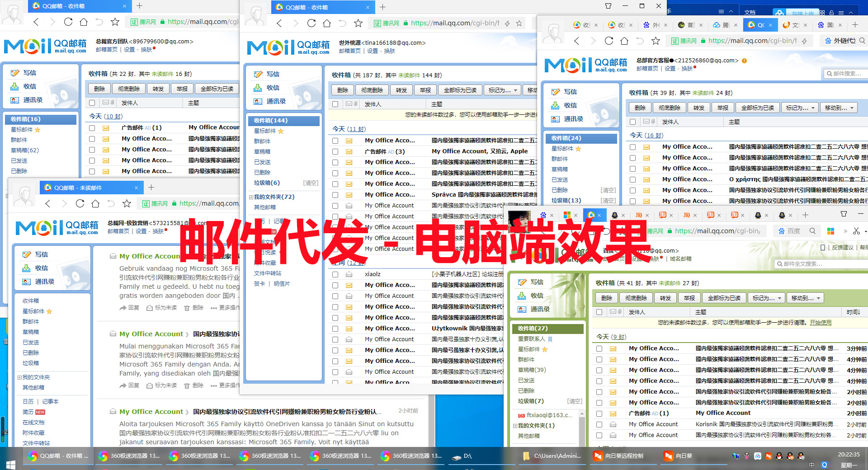
Task: Click home icon in 896799600 browser window
Action: pyautogui.click(x=84, y=22)
